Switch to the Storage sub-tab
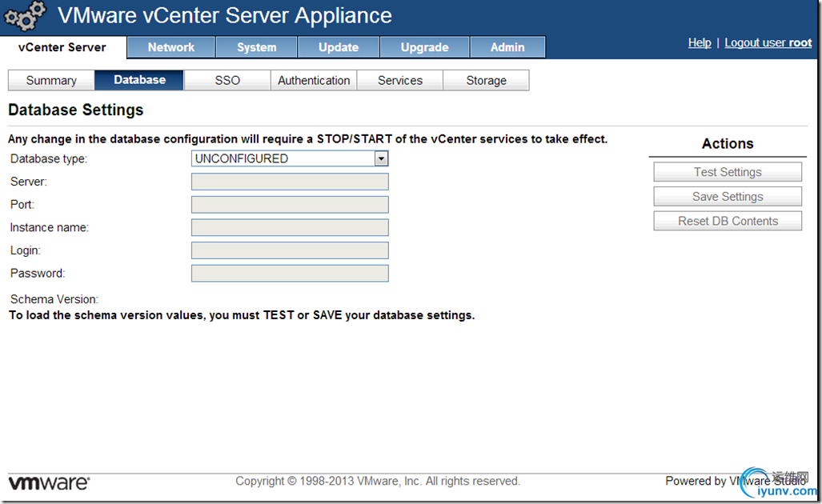Viewport: 822px width, 504px height. pos(486,80)
